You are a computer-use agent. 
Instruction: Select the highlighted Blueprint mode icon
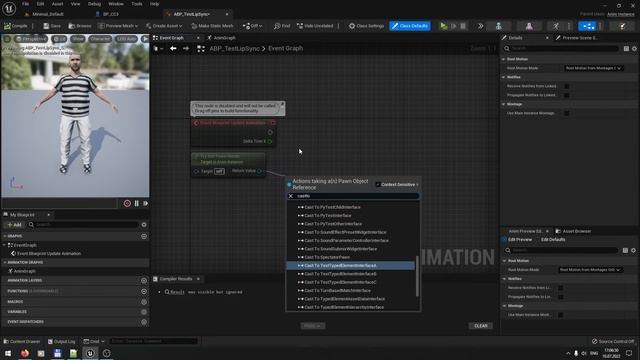click(587, 26)
